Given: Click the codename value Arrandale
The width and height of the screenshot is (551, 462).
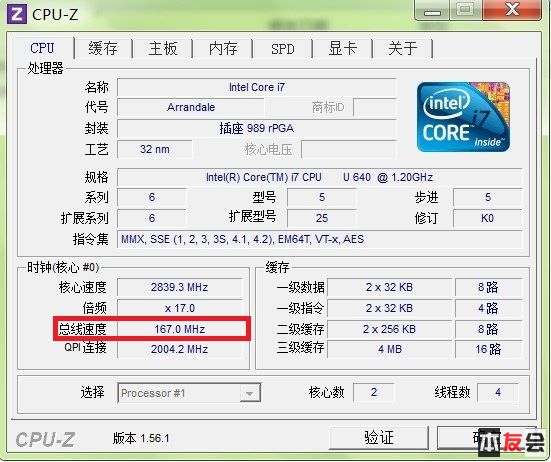Looking at the screenshot, I should 190,107.
